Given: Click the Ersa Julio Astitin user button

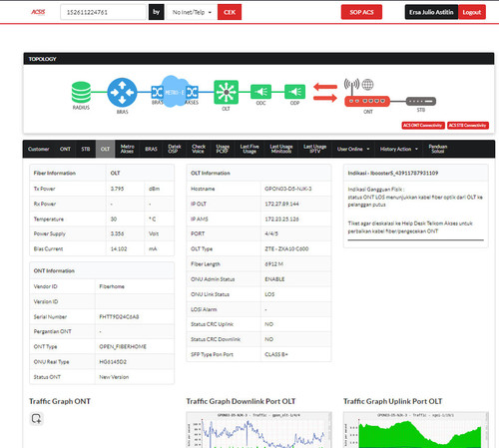Looking at the screenshot, I should pos(431,12).
